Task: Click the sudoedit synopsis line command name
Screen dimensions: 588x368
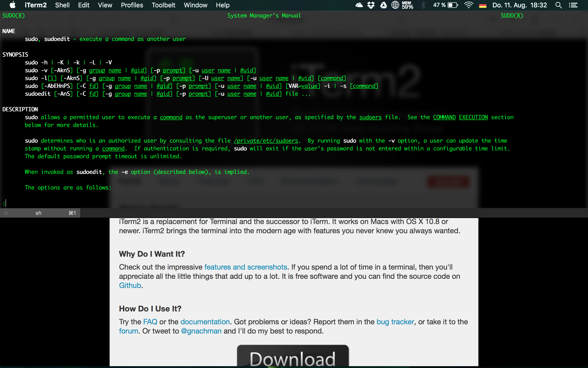Action: 38,94
